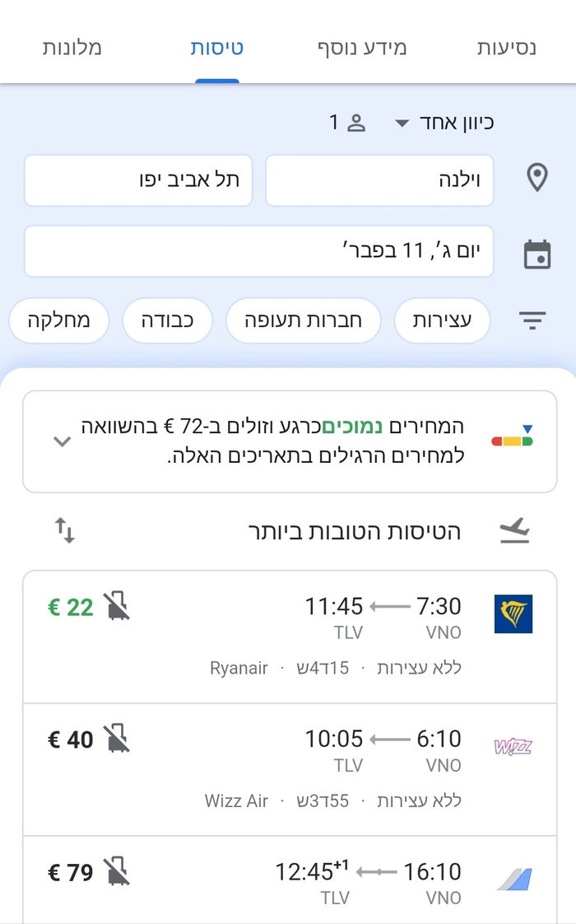Click the calendar icon
Image resolution: width=576 pixels, height=924 pixels.
coord(537,254)
